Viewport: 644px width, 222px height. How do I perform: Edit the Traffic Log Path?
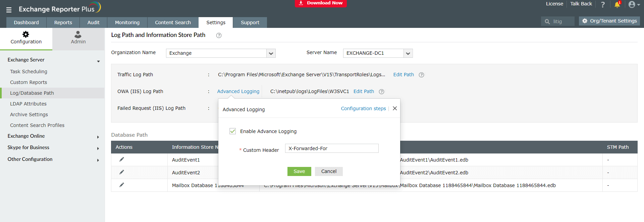(x=404, y=75)
